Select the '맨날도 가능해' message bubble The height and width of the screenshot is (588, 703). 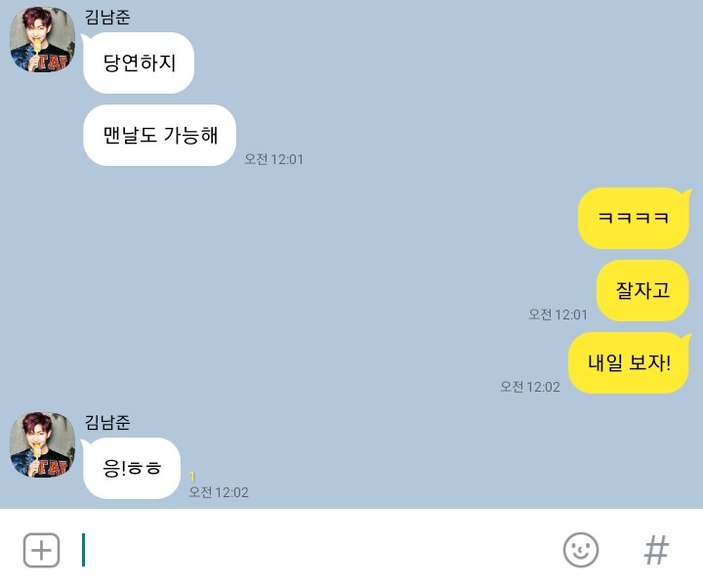pyautogui.click(x=159, y=136)
